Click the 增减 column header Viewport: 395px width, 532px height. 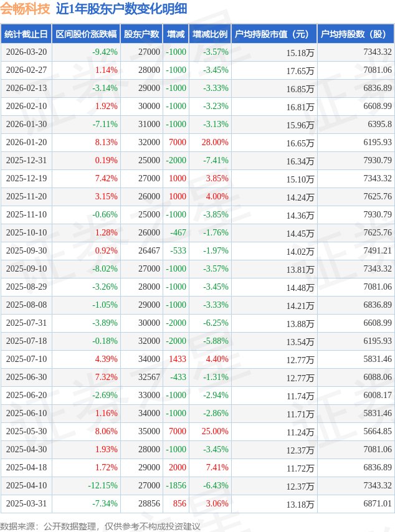pyautogui.click(x=176, y=34)
